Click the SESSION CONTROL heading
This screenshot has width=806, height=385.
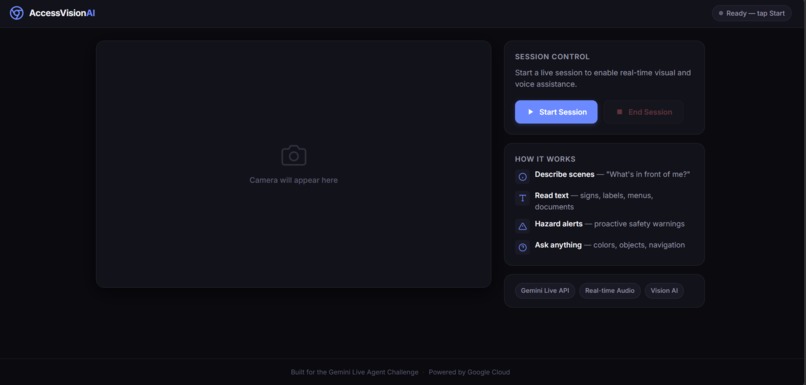click(552, 57)
